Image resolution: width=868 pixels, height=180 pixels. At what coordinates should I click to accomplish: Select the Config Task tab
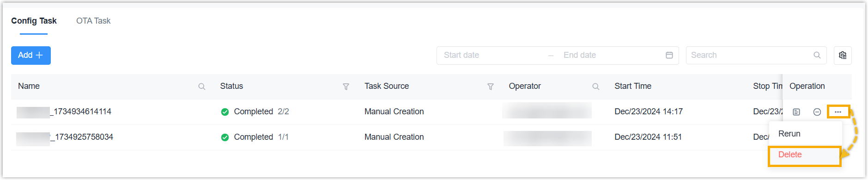34,21
